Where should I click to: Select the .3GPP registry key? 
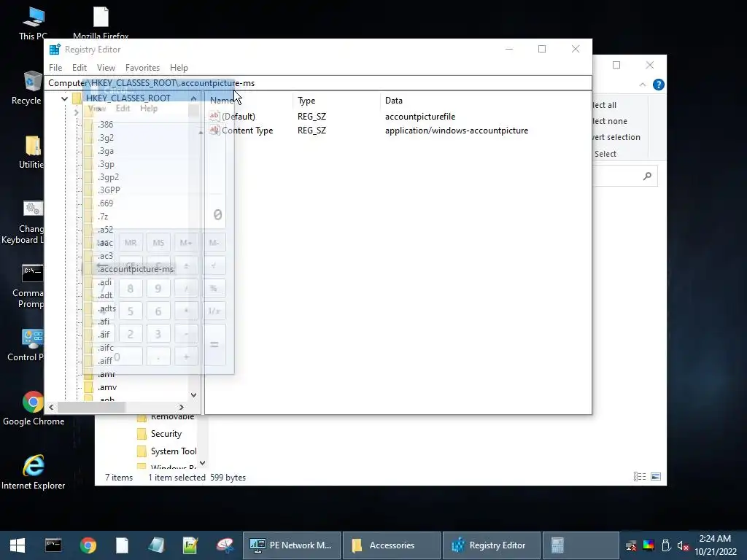109,190
